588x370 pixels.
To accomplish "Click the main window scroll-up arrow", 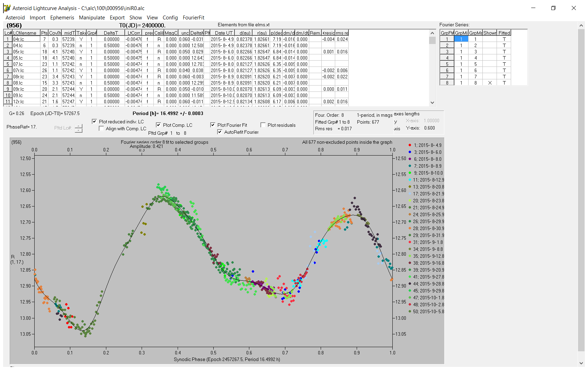I will (x=581, y=25).
